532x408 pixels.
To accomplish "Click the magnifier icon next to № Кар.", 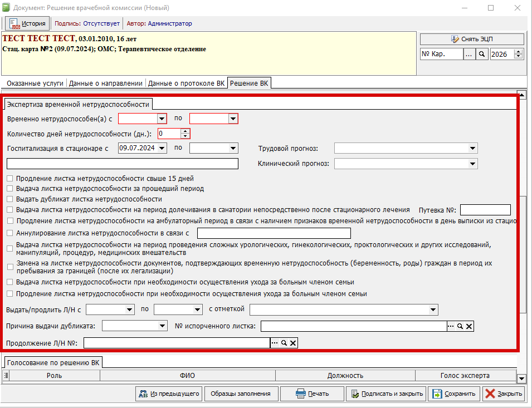I will coord(482,54).
